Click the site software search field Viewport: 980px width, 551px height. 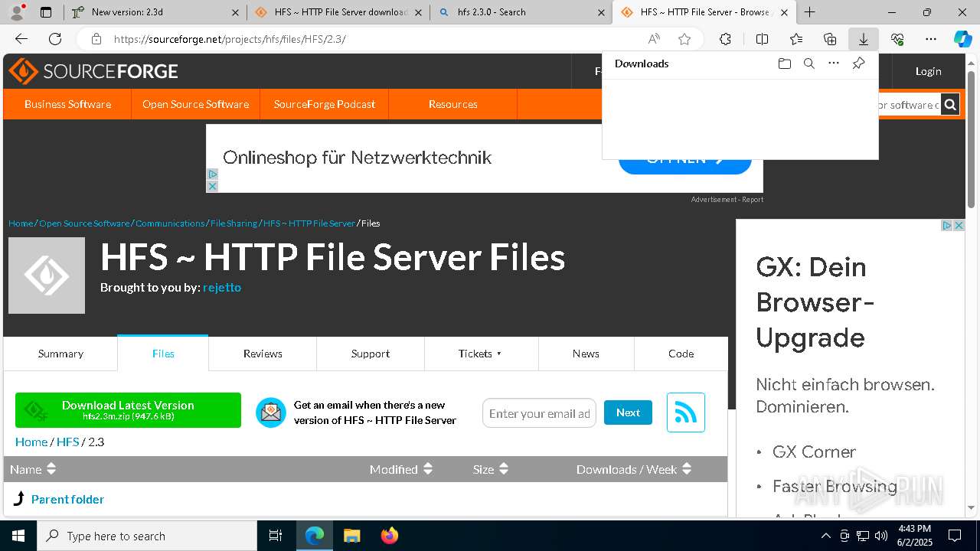908,105
